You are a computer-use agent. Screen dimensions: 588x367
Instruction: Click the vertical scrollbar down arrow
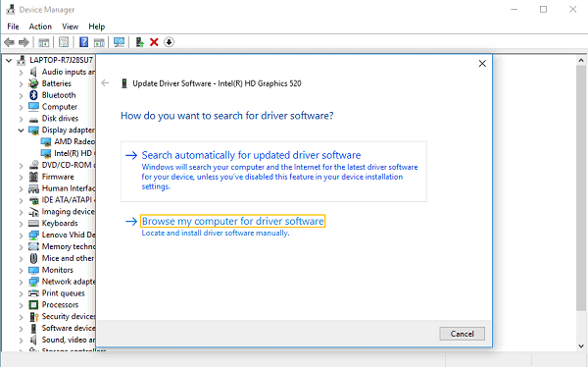point(581,346)
